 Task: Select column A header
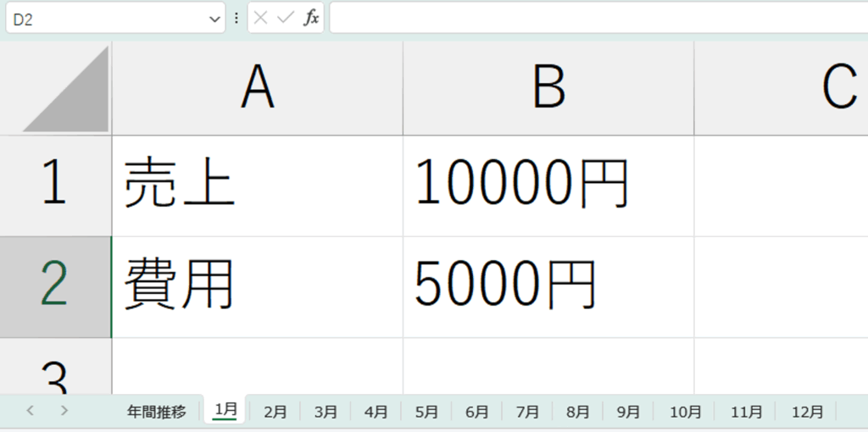pyautogui.click(x=257, y=89)
